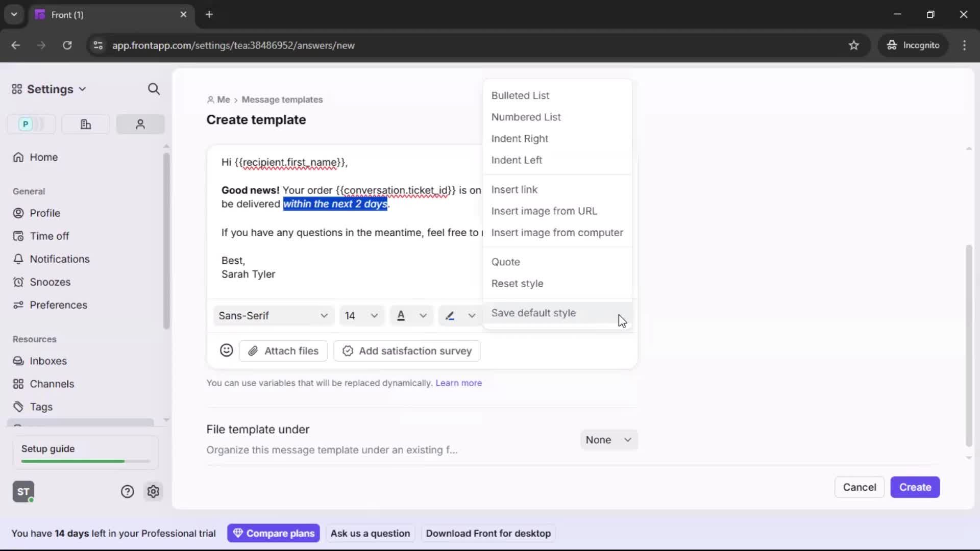Click the help question-mark icon
980x551 pixels.
[127, 491]
